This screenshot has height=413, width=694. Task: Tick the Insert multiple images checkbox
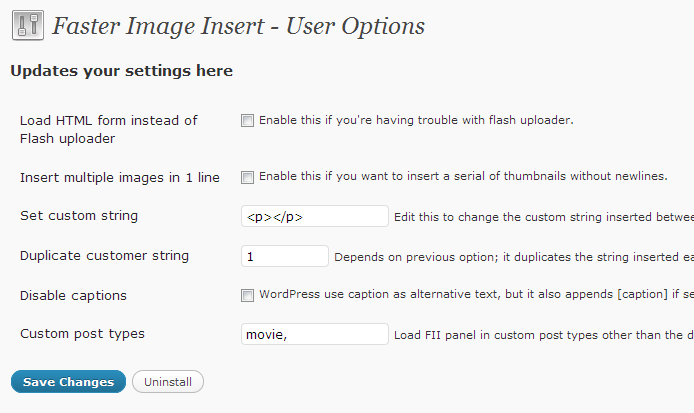[x=247, y=177]
